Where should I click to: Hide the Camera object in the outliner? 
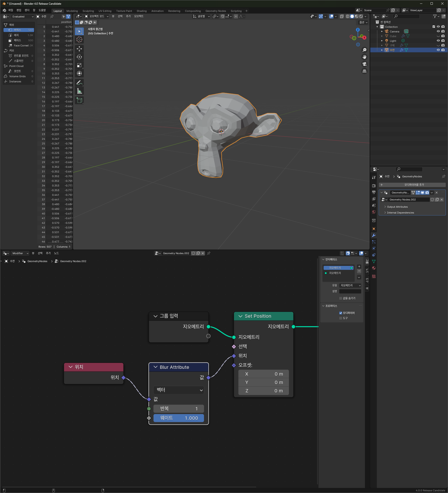[x=438, y=31]
